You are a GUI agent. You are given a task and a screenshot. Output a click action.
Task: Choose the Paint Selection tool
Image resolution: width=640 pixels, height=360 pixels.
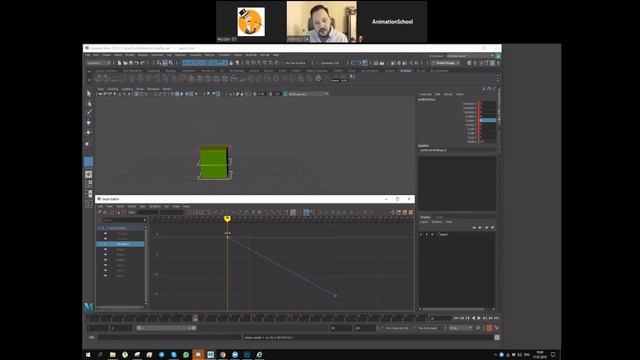[x=89, y=112]
